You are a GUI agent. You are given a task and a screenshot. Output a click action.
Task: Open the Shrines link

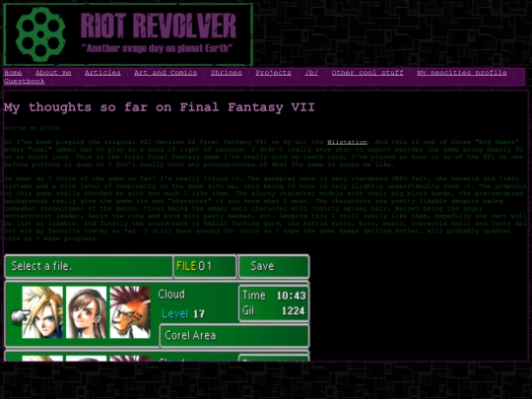(x=226, y=73)
